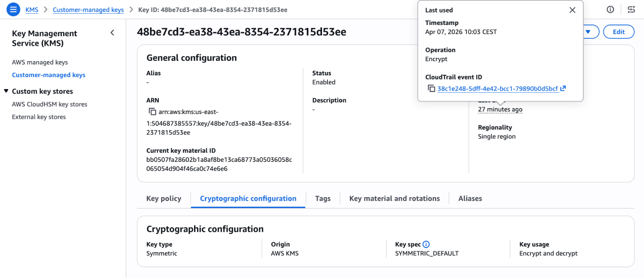Image resolution: width=644 pixels, height=278 pixels.
Task: Open external link icon beside CloudTrail event ID
Action: pyautogui.click(x=563, y=89)
